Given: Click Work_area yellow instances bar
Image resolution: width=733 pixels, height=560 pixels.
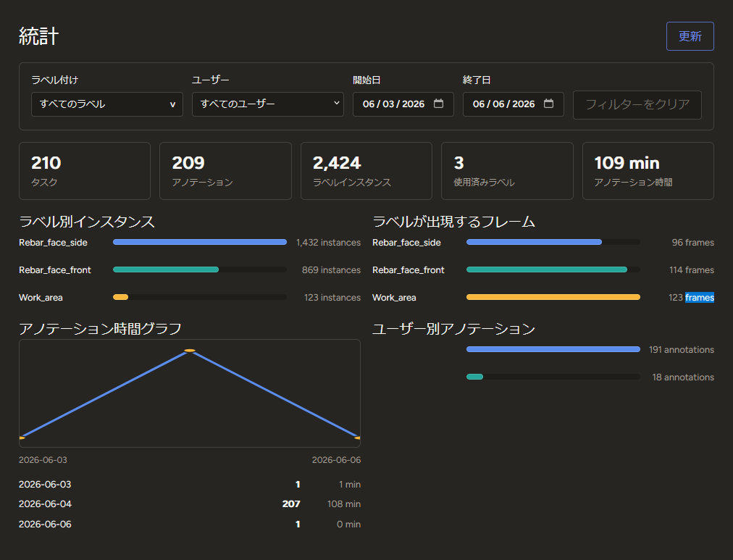Looking at the screenshot, I should (x=121, y=297).
